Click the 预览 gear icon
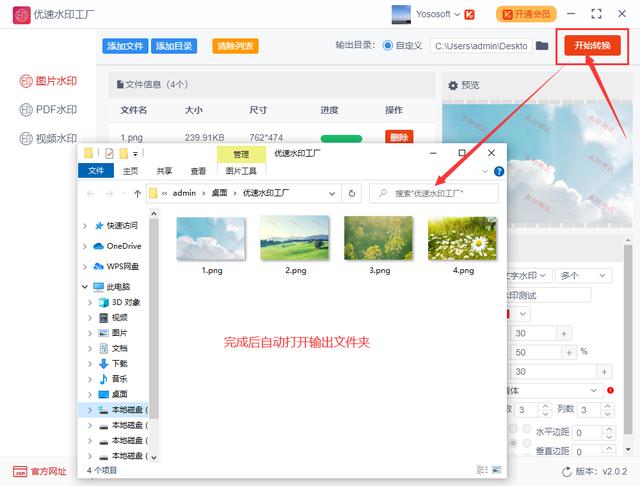The image size is (640, 486). 453,85
